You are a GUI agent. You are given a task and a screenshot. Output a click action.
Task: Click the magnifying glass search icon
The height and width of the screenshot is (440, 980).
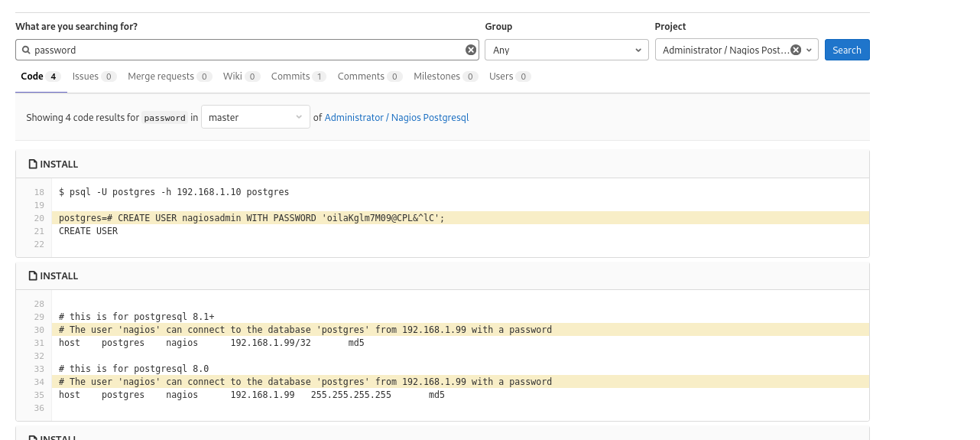pyautogui.click(x=26, y=51)
